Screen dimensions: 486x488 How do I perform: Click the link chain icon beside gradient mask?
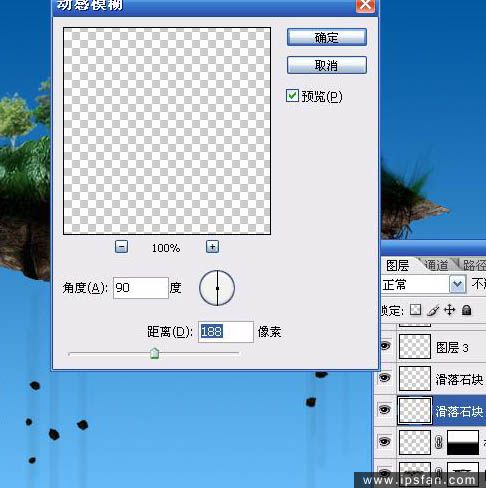[x=439, y=443]
